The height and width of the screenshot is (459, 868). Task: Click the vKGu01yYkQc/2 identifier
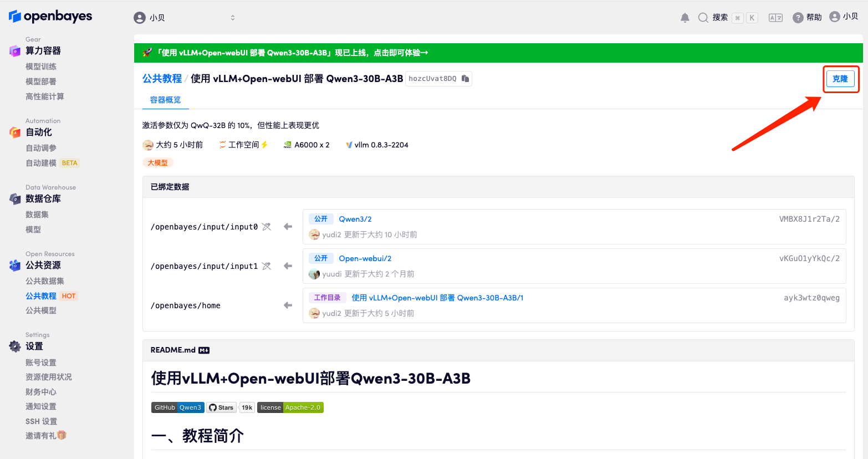(809, 258)
